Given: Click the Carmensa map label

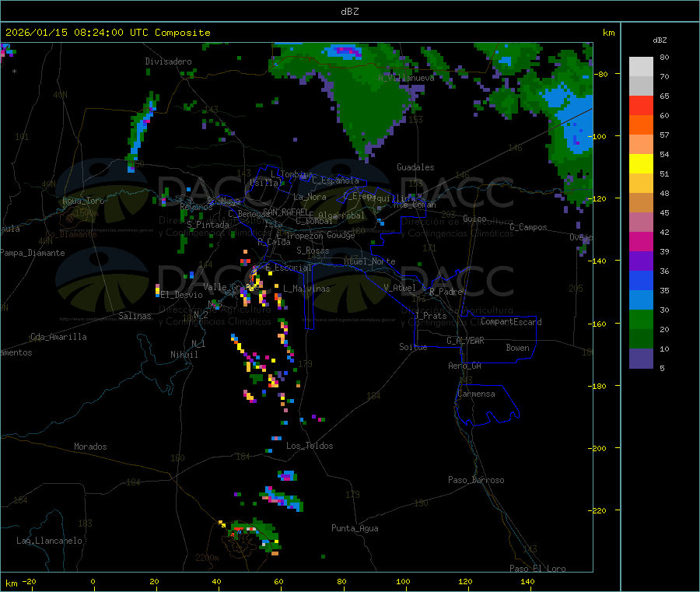Looking at the screenshot, I should [x=476, y=394].
